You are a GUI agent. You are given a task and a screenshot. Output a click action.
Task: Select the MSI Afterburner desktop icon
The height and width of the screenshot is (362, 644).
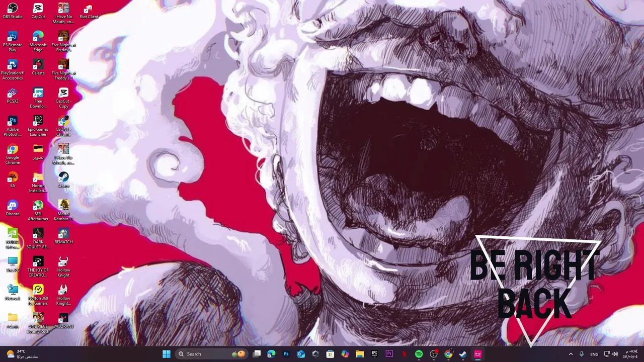pos(38,210)
